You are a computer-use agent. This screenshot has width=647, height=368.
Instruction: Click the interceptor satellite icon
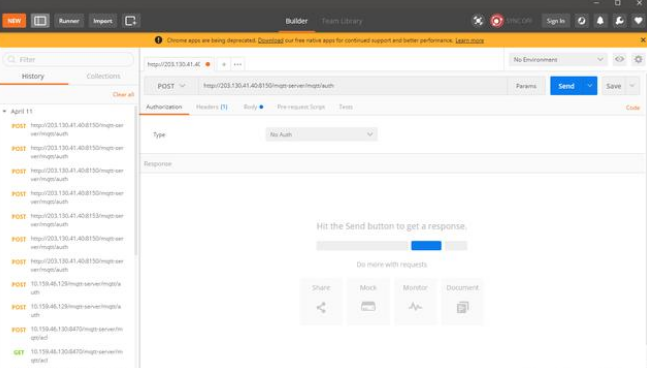[478, 21]
